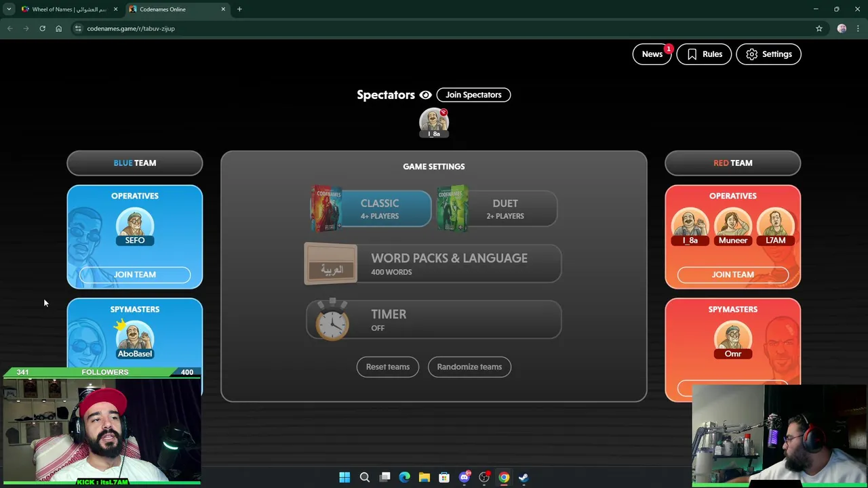Click the BLUE TEAM header
868x488 pixels.
tap(135, 163)
